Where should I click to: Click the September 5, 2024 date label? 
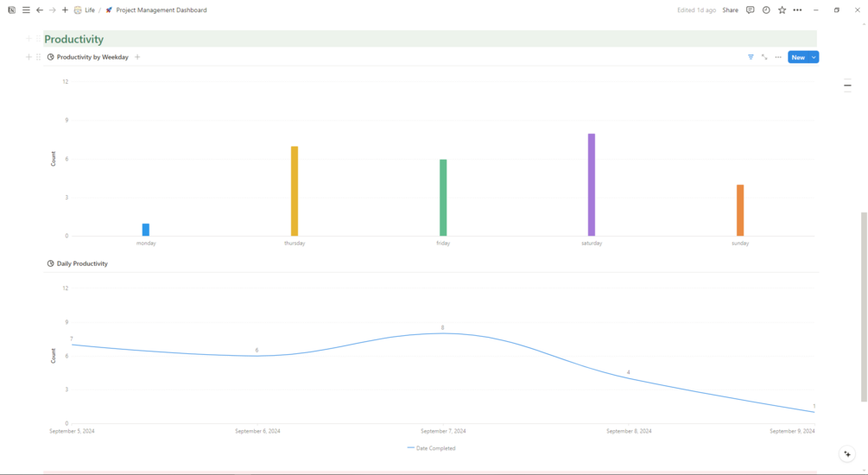(72, 431)
